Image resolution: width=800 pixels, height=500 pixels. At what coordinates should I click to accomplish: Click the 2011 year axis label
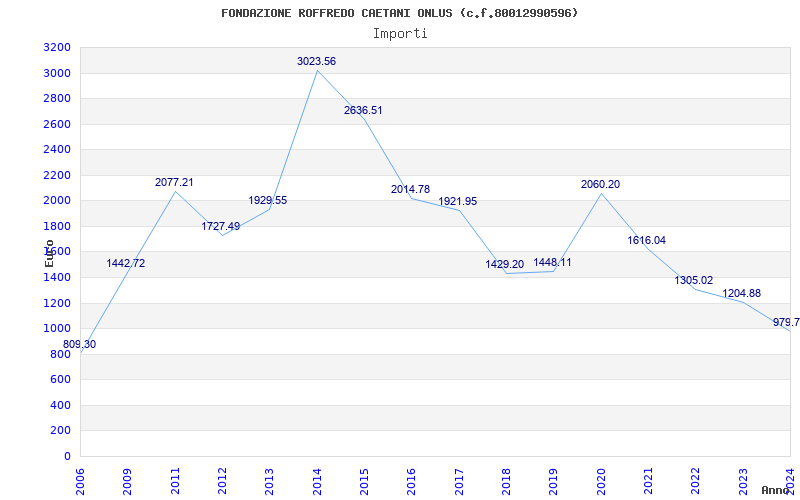click(175, 482)
